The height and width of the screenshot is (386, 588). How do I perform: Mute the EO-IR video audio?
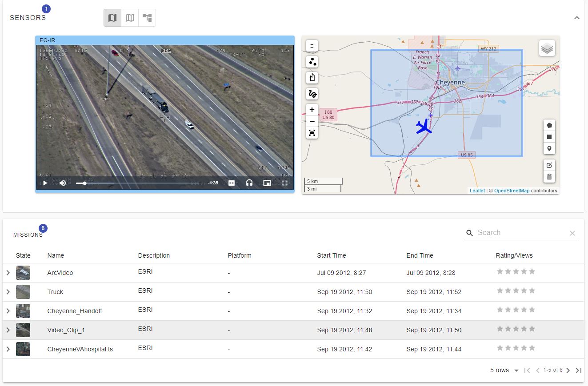[63, 183]
